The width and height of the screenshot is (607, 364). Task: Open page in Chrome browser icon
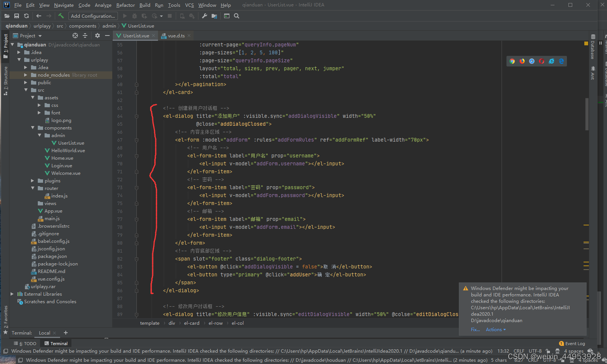pyautogui.click(x=512, y=61)
